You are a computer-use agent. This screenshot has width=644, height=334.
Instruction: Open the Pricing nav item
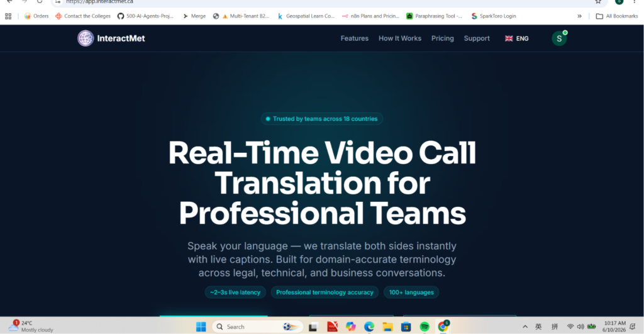coord(442,38)
